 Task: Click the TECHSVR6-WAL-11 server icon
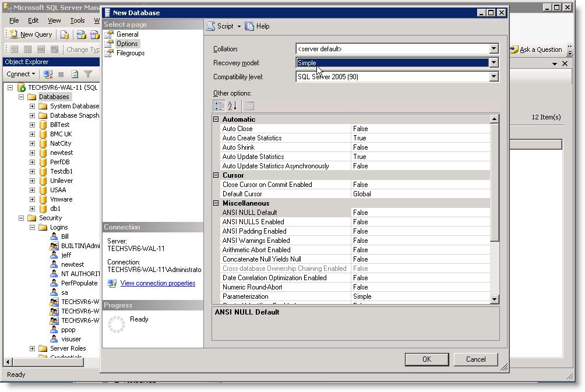coord(22,87)
